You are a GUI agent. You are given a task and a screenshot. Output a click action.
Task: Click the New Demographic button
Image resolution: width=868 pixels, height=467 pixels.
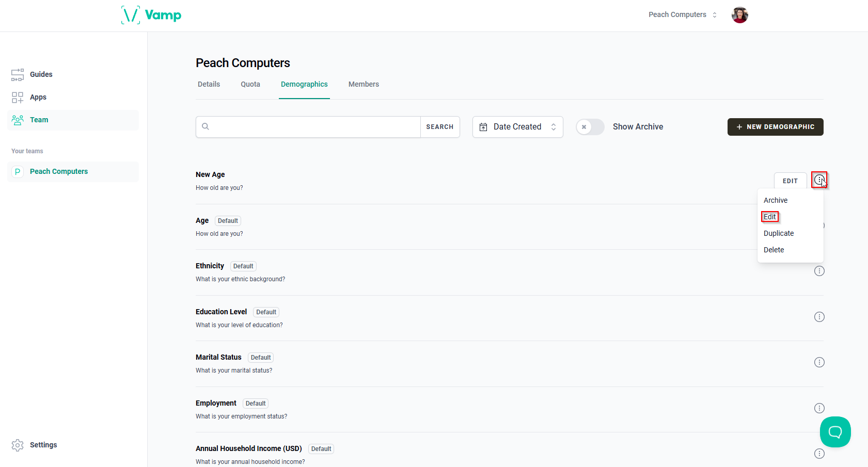click(x=775, y=127)
